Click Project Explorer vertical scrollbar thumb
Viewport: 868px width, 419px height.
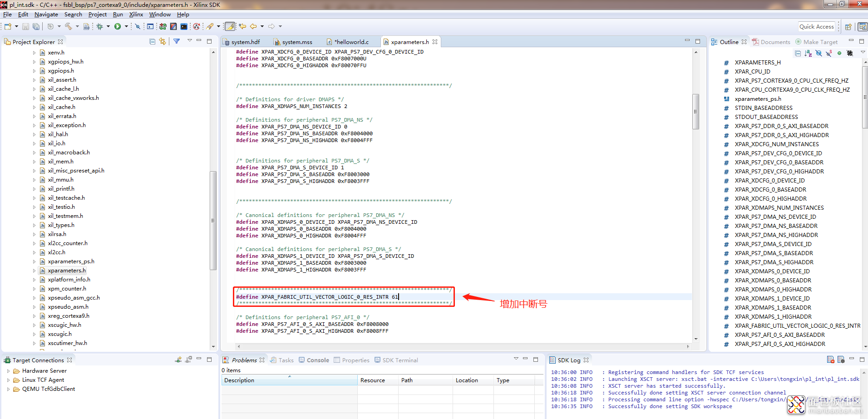(213, 221)
